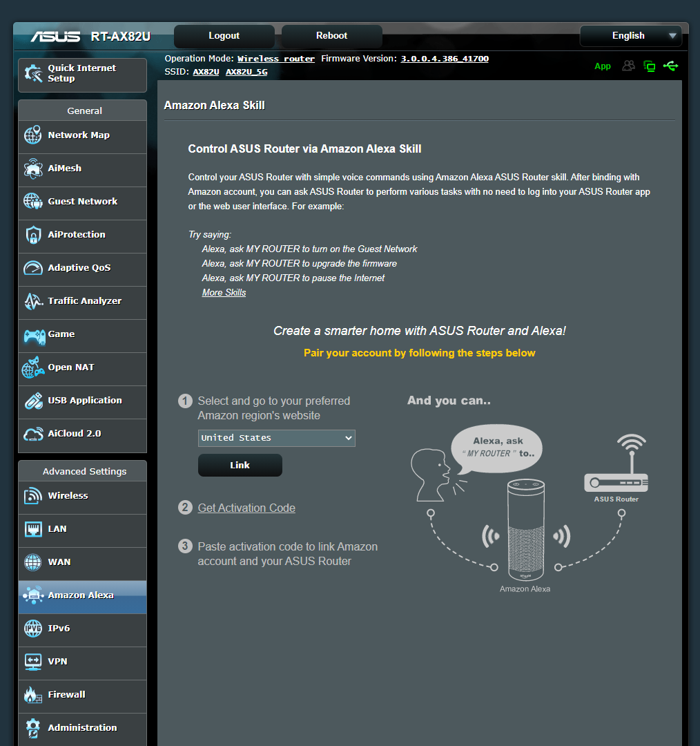Navigate to the VPN section
The image size is (700, 746).
(x=82, y=663)
